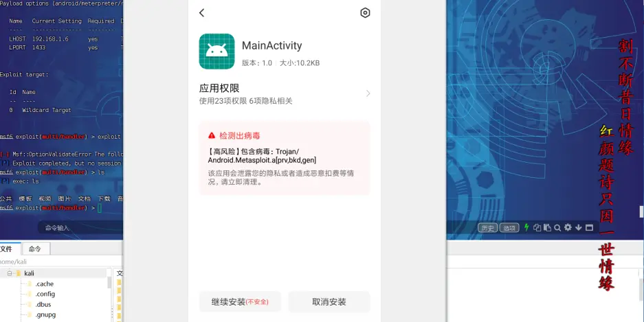The height and width of the screenshot is (322, 644).
Task: Click the red virus warning triangle icon
Action: click(212, 135)
